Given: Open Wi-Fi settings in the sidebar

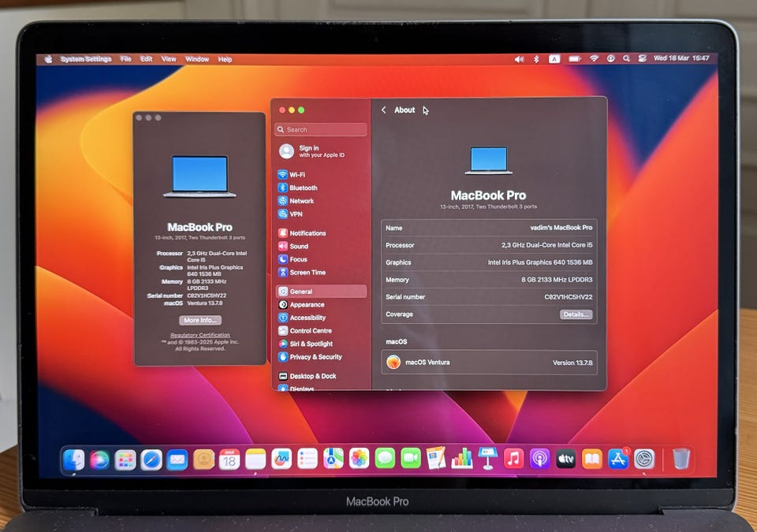Looking at the screenshot, I should [292, 175].
